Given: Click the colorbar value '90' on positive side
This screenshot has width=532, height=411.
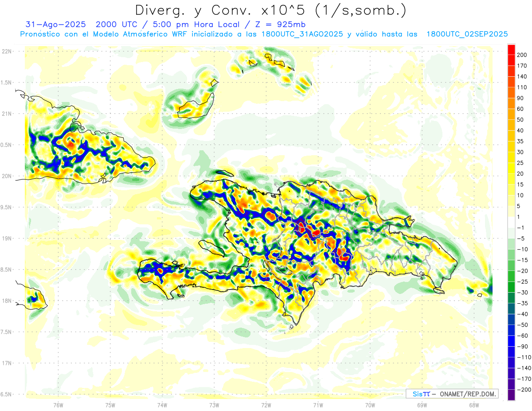Looking at the screenshot, I should (x=521, y=98).
